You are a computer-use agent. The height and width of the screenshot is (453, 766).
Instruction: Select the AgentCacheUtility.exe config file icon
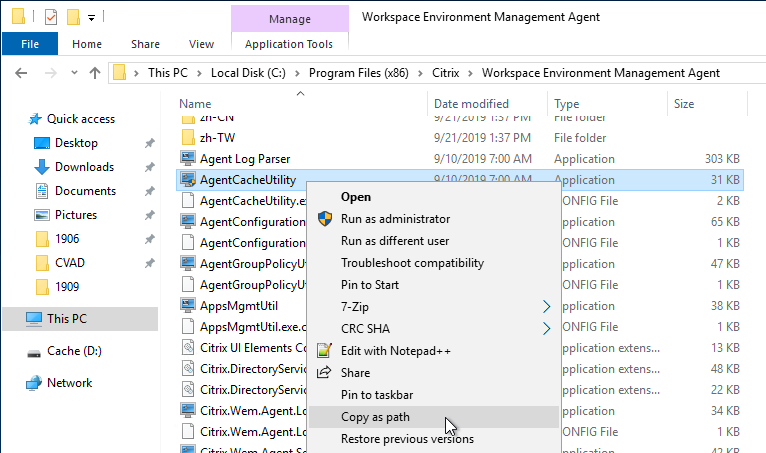tap(188, 200)
